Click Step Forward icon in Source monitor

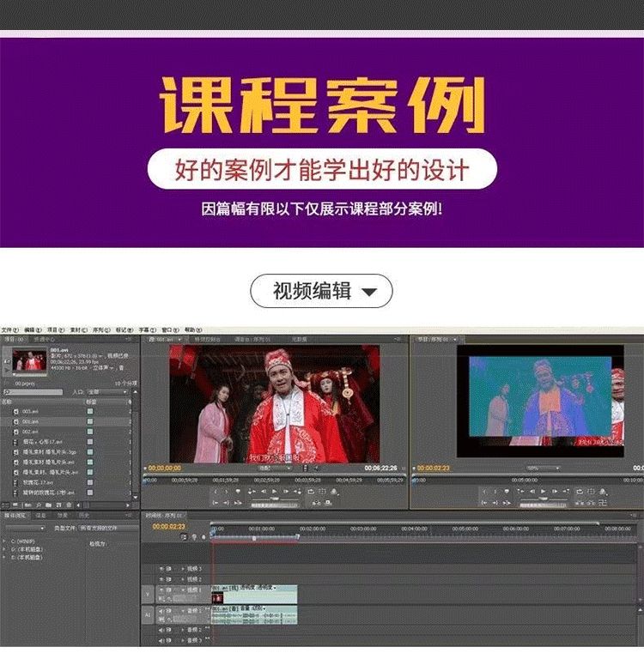pyautogui.click(x=286, y=492)
